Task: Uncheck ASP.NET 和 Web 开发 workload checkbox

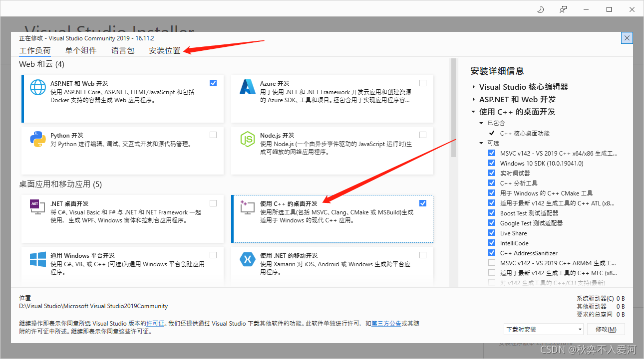Action: [213, 83]
